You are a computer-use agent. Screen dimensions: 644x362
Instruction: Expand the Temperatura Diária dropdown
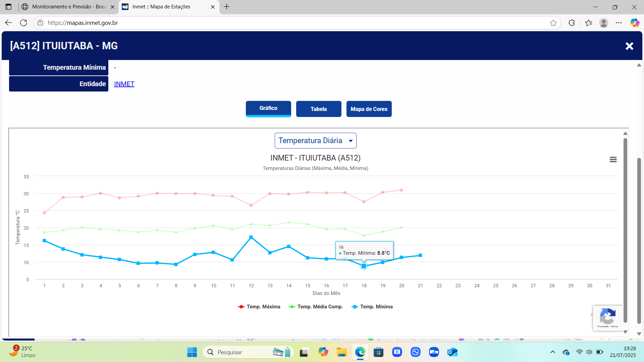click(315, 141)
